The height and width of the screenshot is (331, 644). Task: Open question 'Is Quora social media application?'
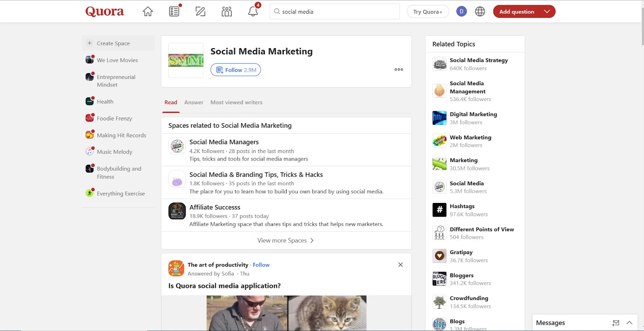[x=225, y=286]
